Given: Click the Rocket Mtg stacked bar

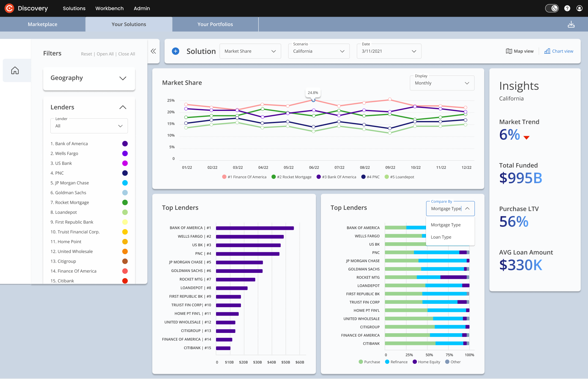Looking at the screenshot, I should point(427,277).
